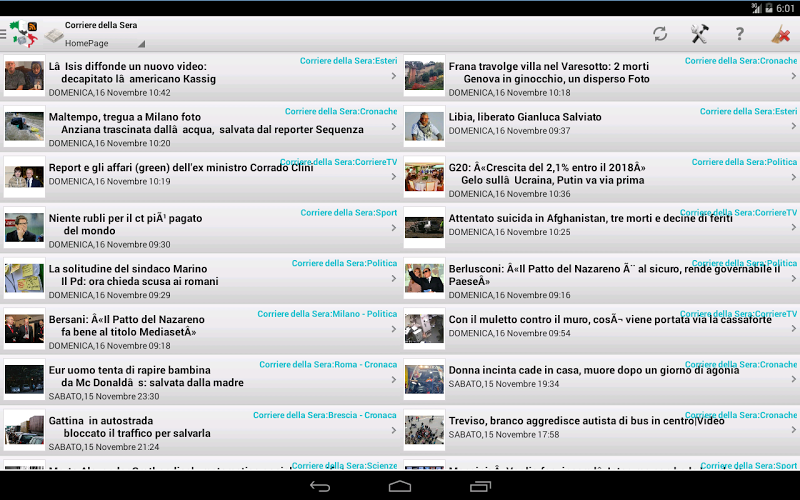
Task: Expand arrow on sindaco Marino row
Action: coord(393,278)
